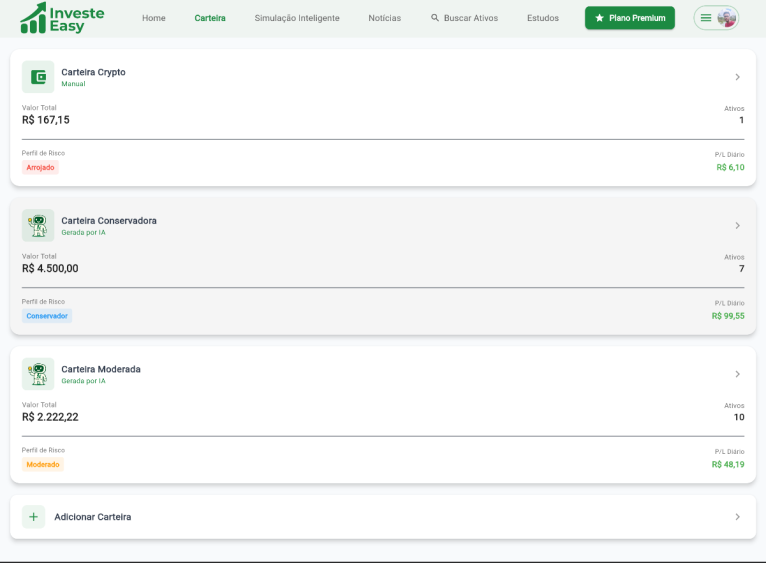Click the Carteira Conservadora robot icon
The image size is (766, 563).
point(38,225)
